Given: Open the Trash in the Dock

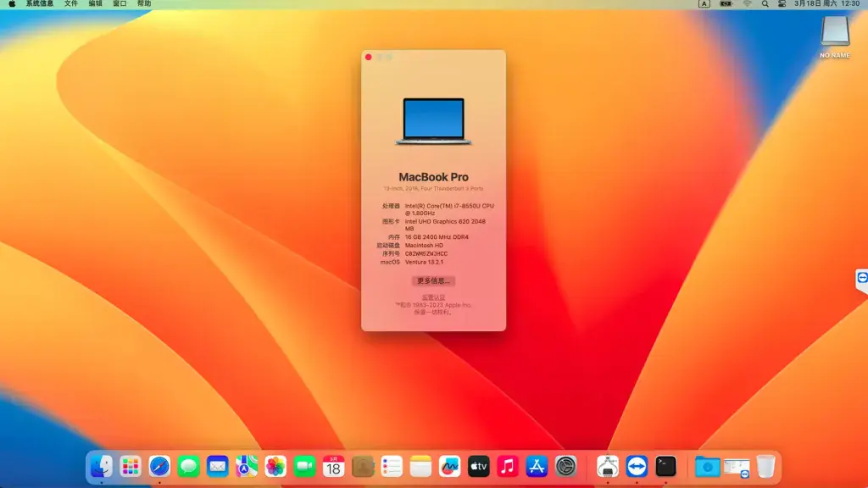Looking at the screenshot, I should (766, 467).
